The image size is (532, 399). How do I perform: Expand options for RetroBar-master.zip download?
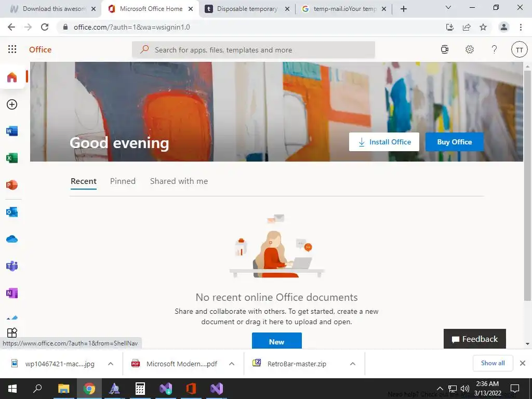tap(353, 364)
